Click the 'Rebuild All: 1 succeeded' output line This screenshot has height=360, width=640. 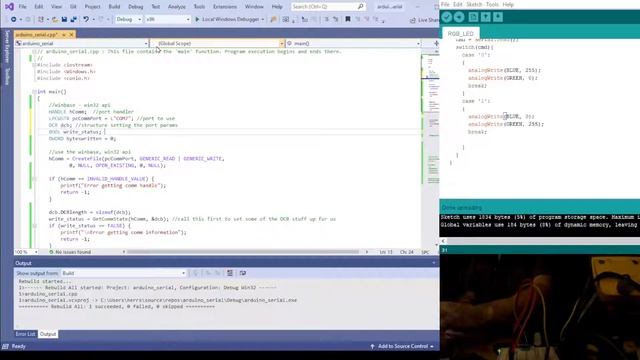point(116,306)
